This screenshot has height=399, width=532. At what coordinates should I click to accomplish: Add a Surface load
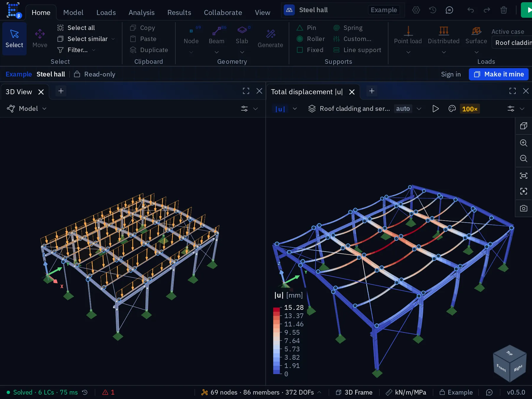pyautogui.click(x=476, y=36)
